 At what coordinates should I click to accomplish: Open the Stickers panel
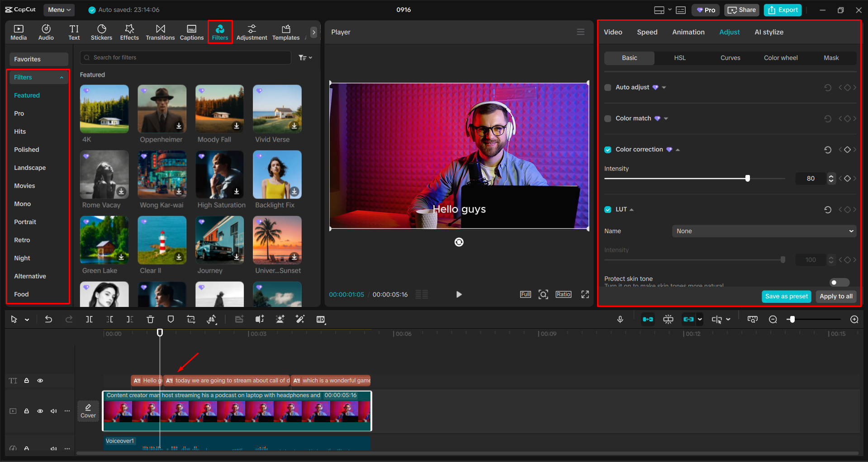[x=101, y=32]
